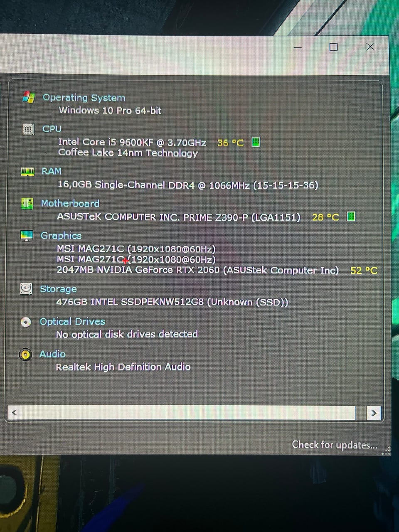Image resolution: width=399 pixels, height=532 pixels.
Task: Select the 16,0GB Single-Channel DDR4 line
Action: click(x=187, y=185)
